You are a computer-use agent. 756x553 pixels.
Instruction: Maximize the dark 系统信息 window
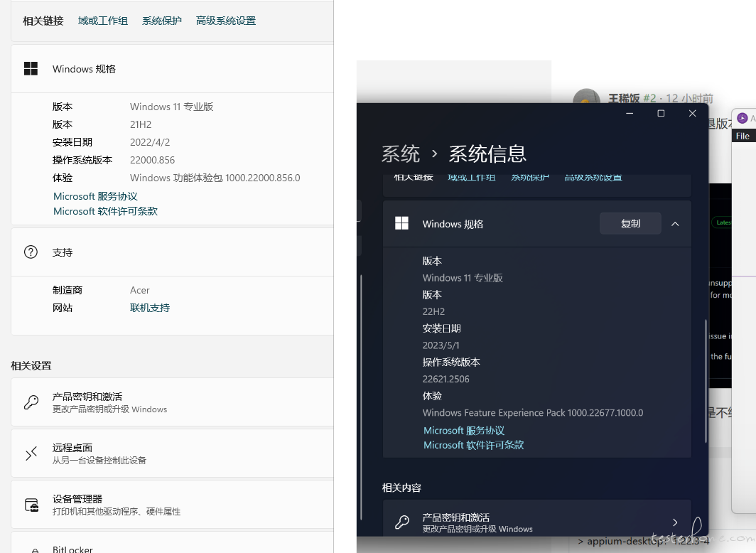[x=661, y=113]
